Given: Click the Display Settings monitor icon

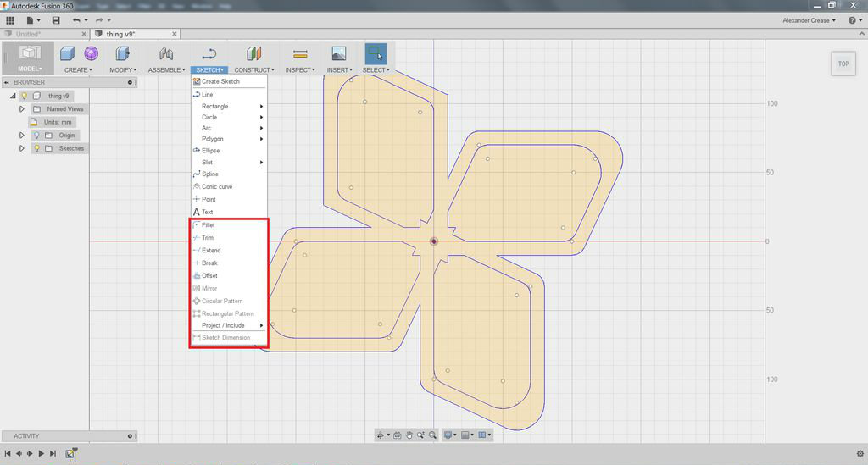Looking at the screenshot, I should coord(448,435).
